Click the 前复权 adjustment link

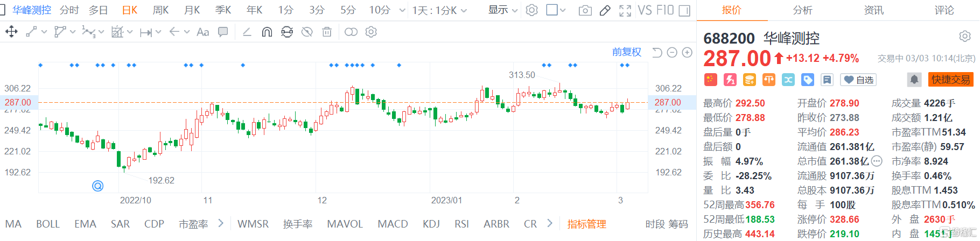(627, 52)
